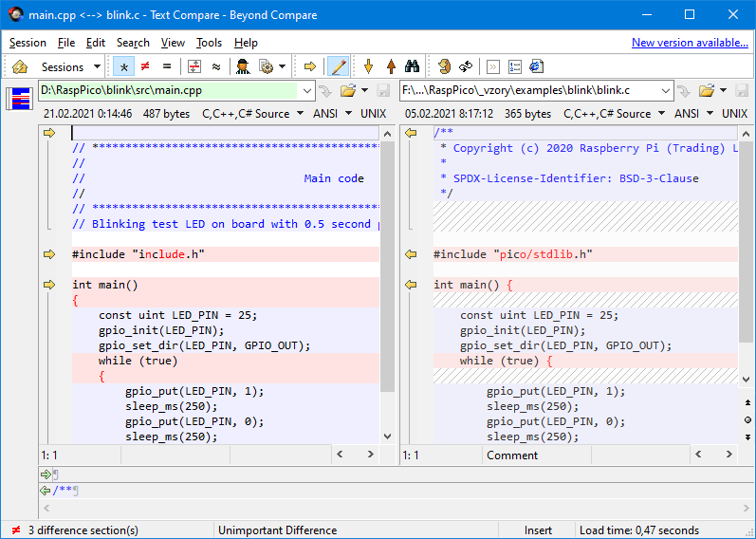The image size is (756, 539).
Task: Toggle Show Same lines filter
Action: [167, 66]
